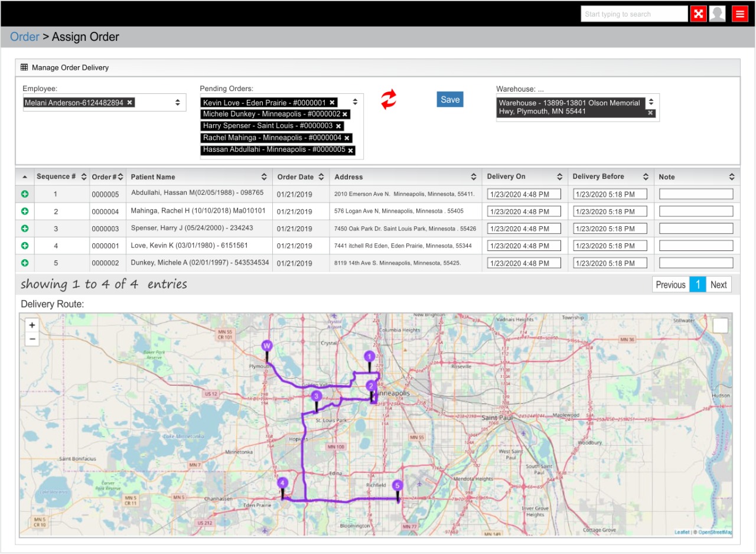Image resolution: width=756 pixels, height=554 pixels.
Task: Open the Employee dropdown arrows
Action: tap(177, 103)
